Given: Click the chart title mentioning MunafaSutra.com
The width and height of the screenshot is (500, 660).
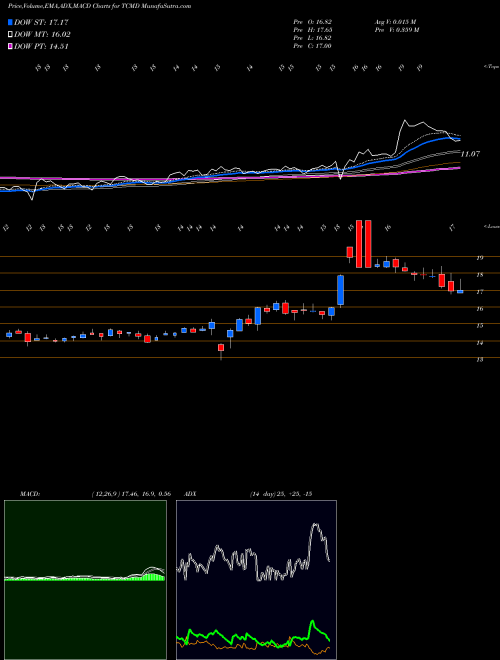Looking at the screenshot, I should (99, 6).
